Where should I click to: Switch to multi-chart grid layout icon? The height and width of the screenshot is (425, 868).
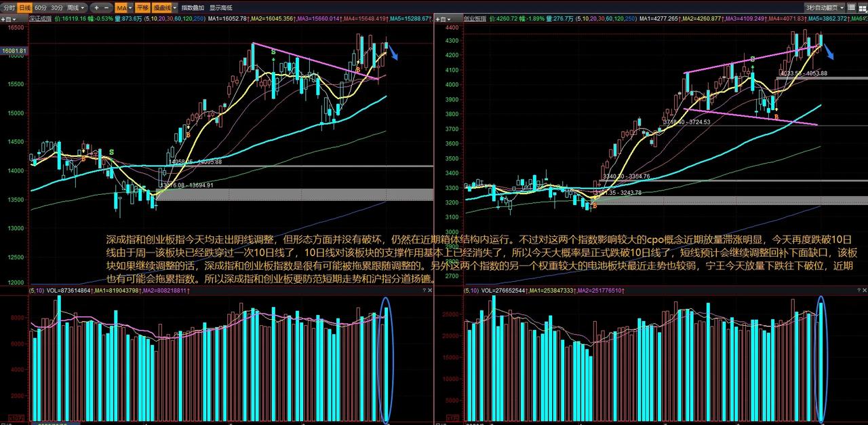click(x=862, y=7)
